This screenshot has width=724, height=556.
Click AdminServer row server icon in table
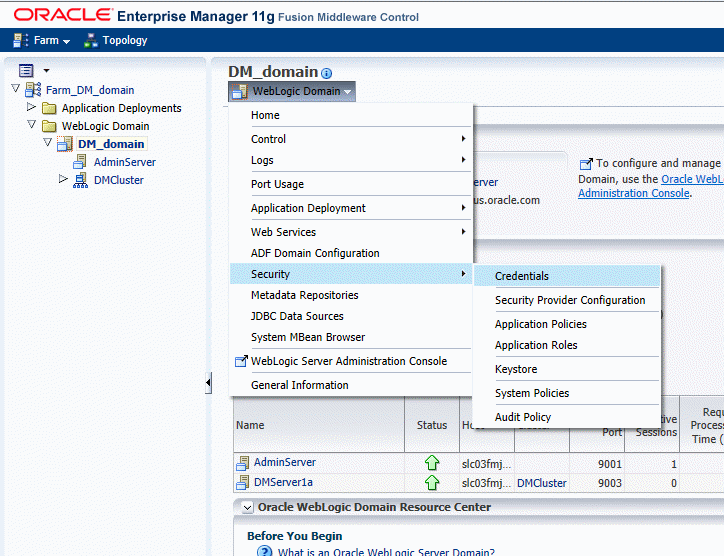pos(243,463)
